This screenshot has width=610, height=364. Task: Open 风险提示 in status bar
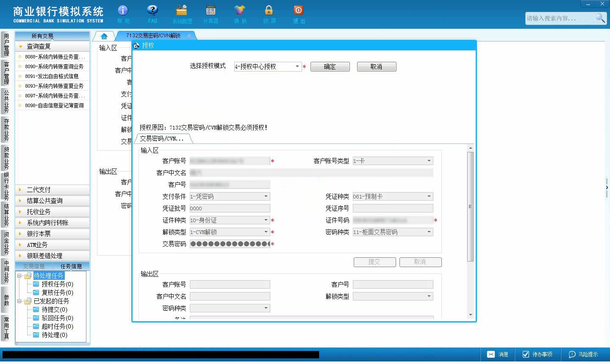coord(583,354)
